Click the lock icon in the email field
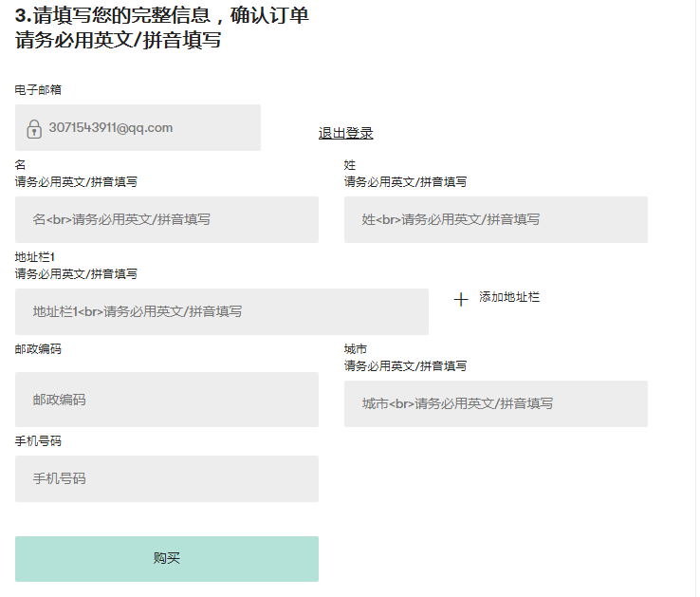The image size is (700, 597). tap(34, 128)
